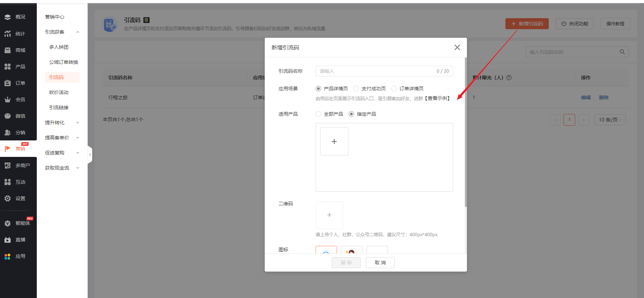644x298 pixels.
Task: Click the plus box to add product
Action: (334, 141)
